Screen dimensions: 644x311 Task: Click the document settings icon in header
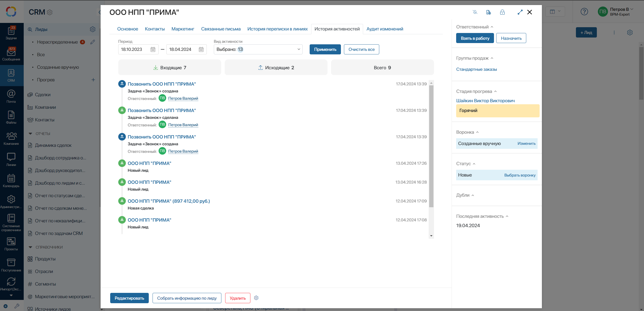coord(488,12)
